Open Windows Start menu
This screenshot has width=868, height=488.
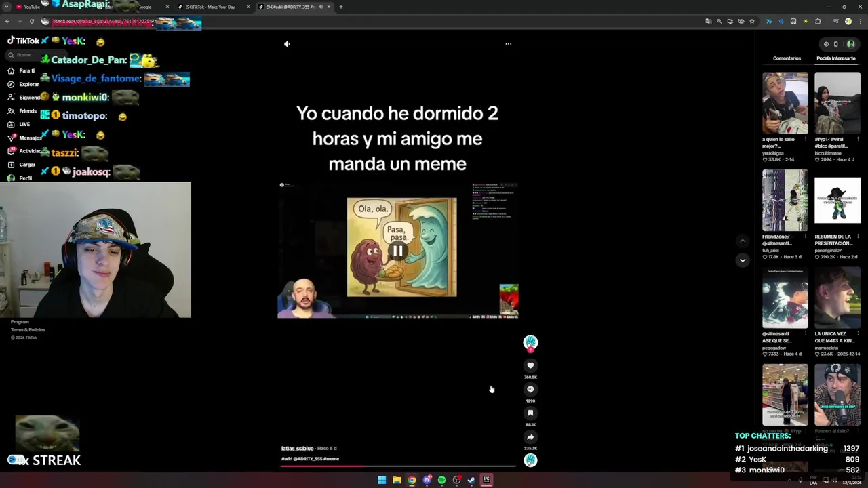coord(382,480)
